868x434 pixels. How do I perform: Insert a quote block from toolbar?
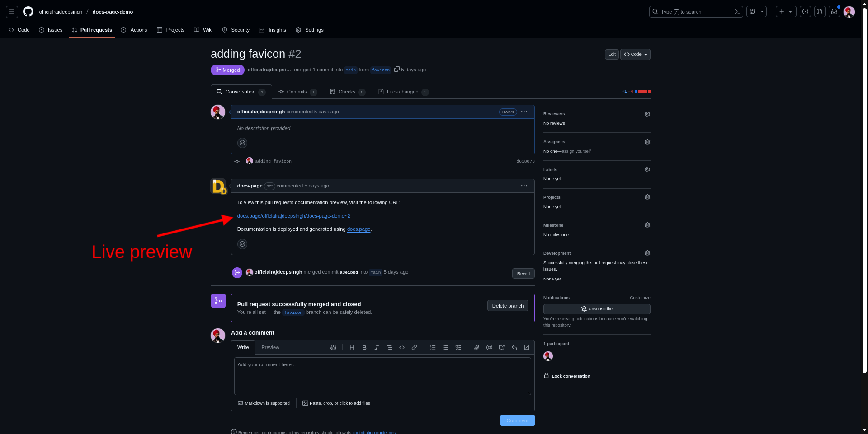pos(389,347)
